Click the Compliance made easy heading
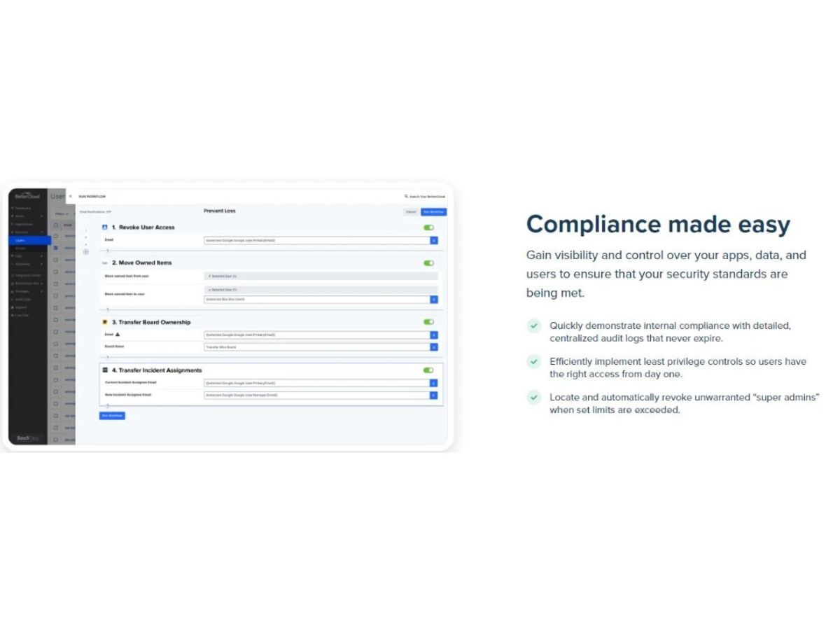The image size is (840, 630). (x=658, y=225)
